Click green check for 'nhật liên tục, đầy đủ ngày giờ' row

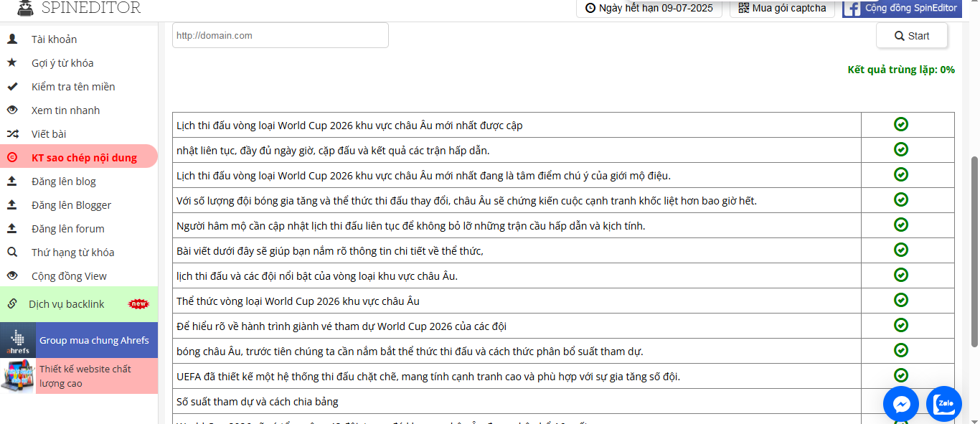coord(901,149)
